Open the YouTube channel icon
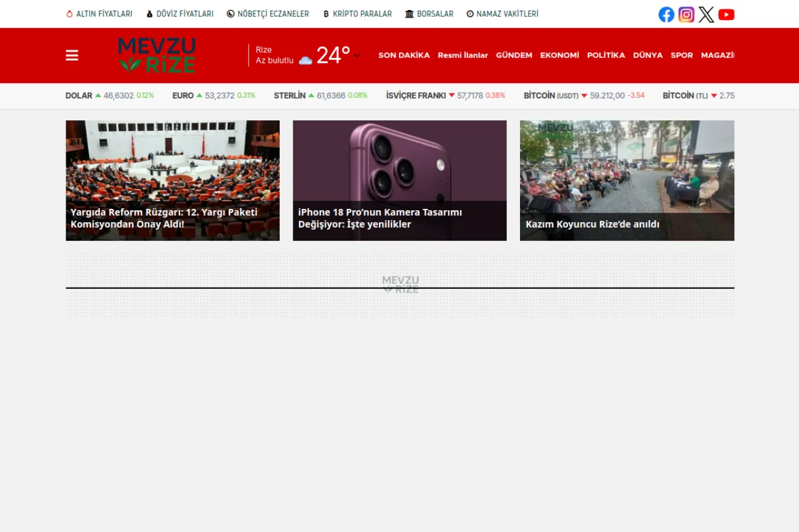The image size is (799, 532). [727, 14]
